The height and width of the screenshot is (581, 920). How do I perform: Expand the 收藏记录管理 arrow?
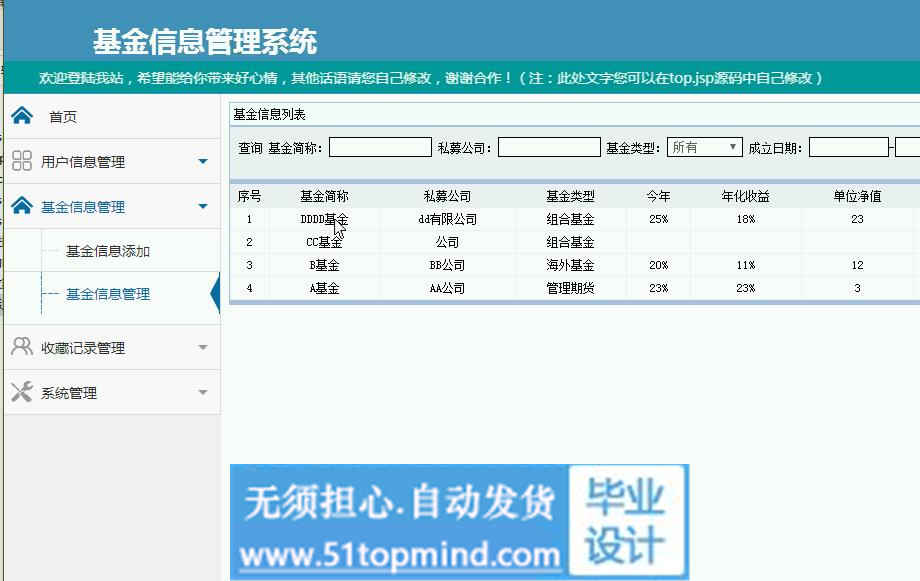tap(203, 347)
